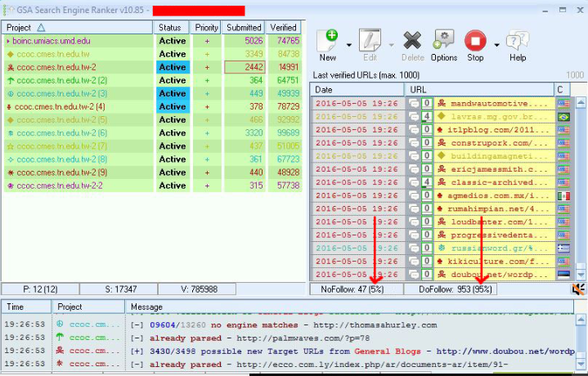Click the Delete X icon
Viewport: 588px width, 376px height.
click(412, 41)
